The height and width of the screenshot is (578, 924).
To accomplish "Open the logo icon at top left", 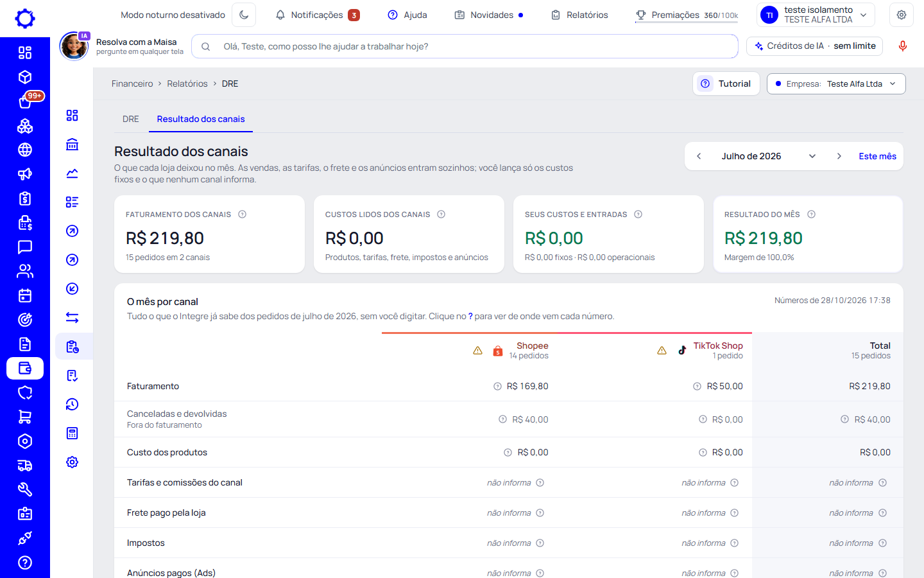I will [x=25, y=19].
